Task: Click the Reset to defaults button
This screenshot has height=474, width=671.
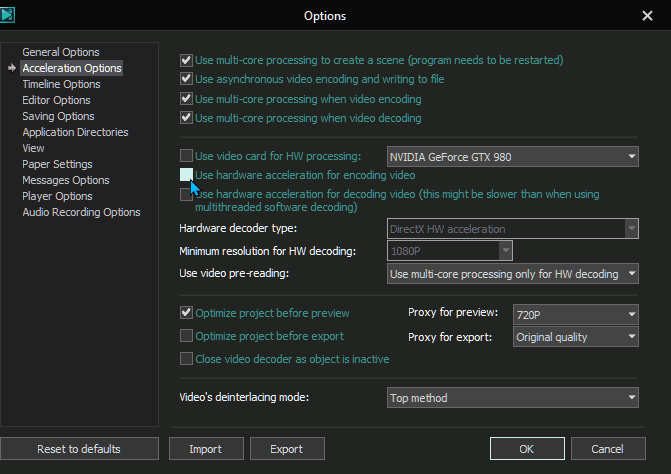Action: pyautogui.click(x=79, y=449)
